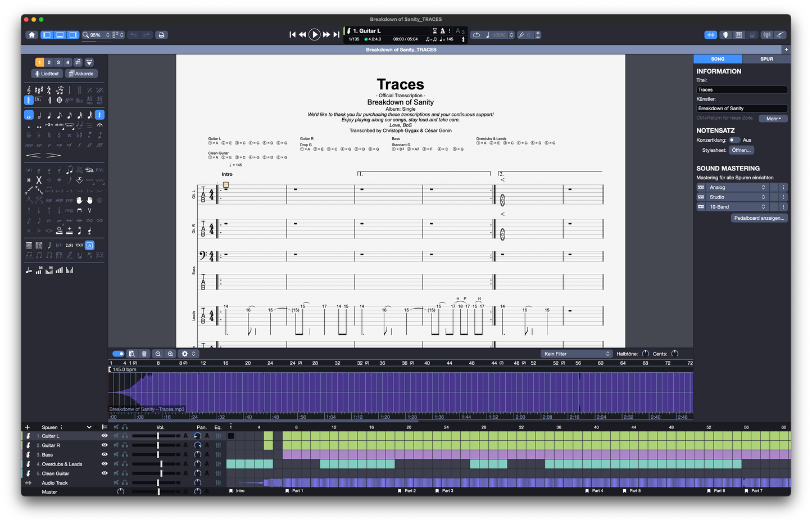Toggle Konzertklang switch

pos(734,140)
